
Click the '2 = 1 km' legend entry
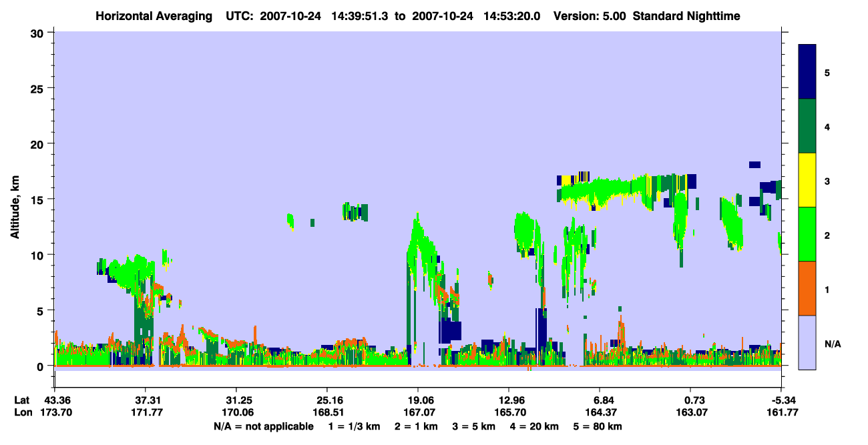pyautogui.click(x=416, y=426)
